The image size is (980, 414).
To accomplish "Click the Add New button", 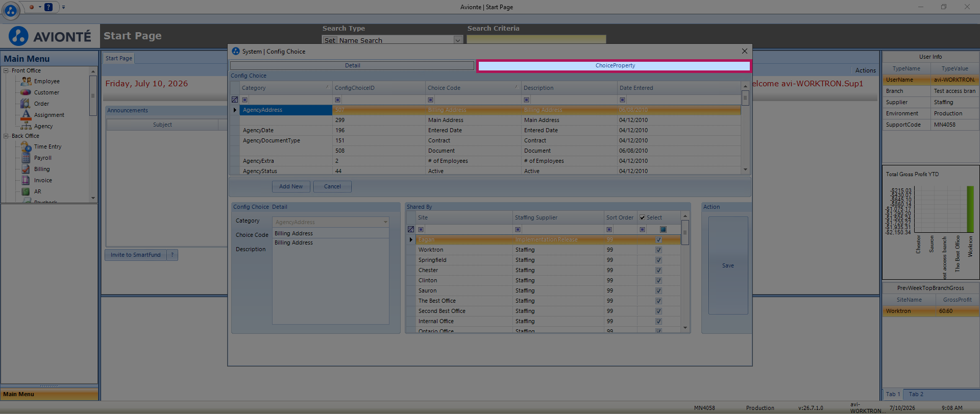I will pos(291,186).
